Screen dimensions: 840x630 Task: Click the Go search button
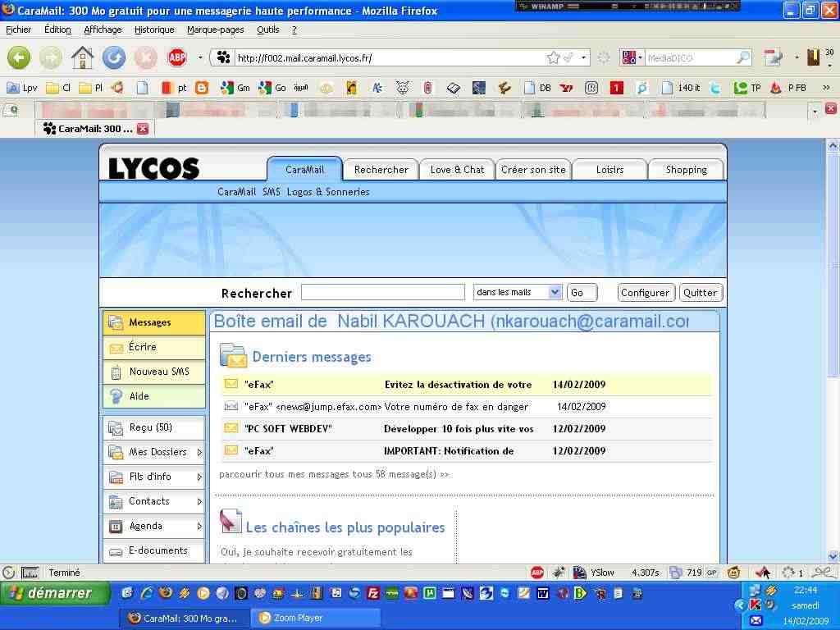click(582, 293)
